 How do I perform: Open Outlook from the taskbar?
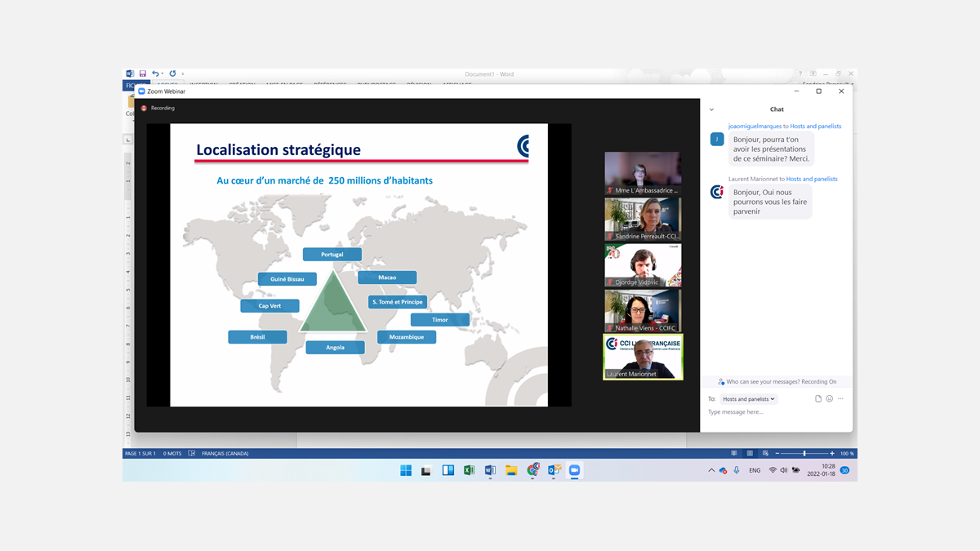click(553, 470)
